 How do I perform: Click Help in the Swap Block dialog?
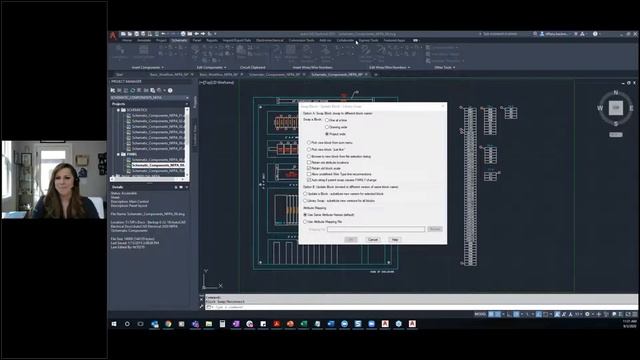[394, 240]
